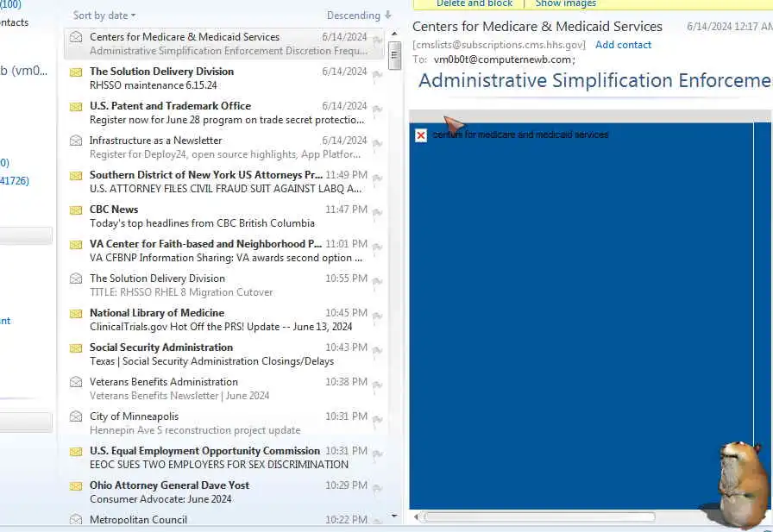773x532 pixels.
Task: Flag the Social Security Administration email
Action: click(x=378, y=351)
